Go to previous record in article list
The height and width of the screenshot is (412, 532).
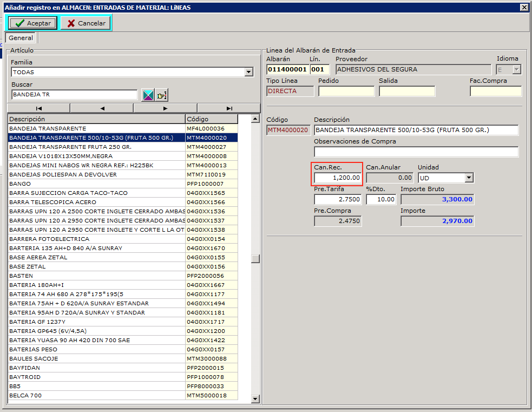point(102,108)
